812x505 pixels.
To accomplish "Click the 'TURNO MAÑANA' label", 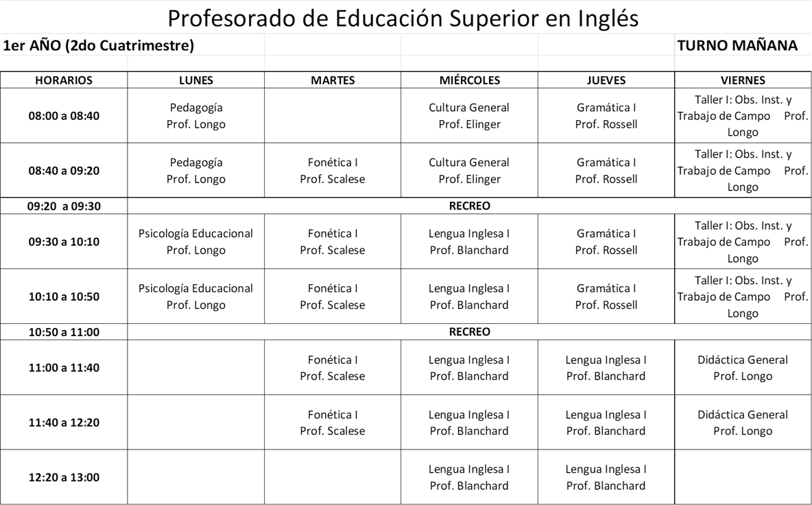I will [x=737, y=45].
